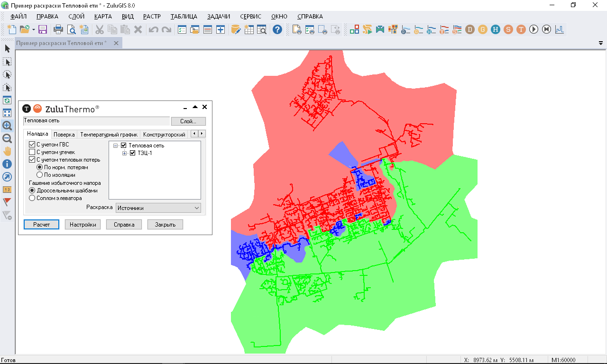This screenshot has width=607, height=364.
Task: Uncheck the С учетом ГВС option
Action: click(x=32, y=145)
